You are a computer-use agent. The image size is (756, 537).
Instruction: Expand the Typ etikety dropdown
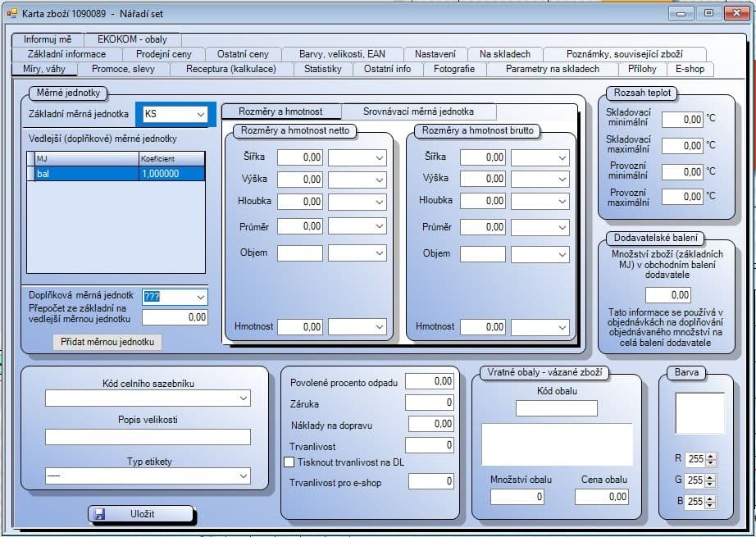(x=244, y=476)
